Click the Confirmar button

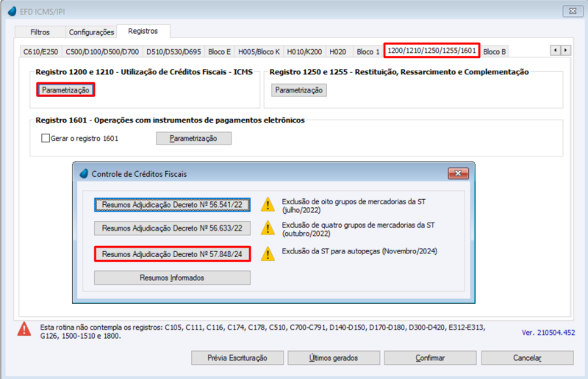pos(430,358)
